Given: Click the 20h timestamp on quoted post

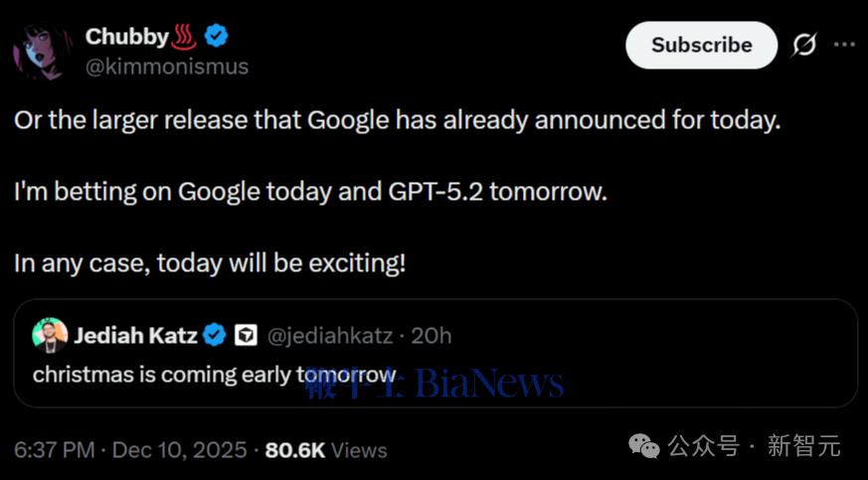Looking at the screenshot, I should 432,336.
